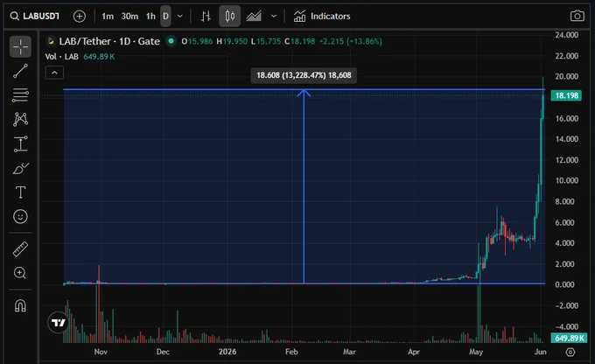
Task: Select the XABCD pattern tool
Action: click(x=20, y=119)
